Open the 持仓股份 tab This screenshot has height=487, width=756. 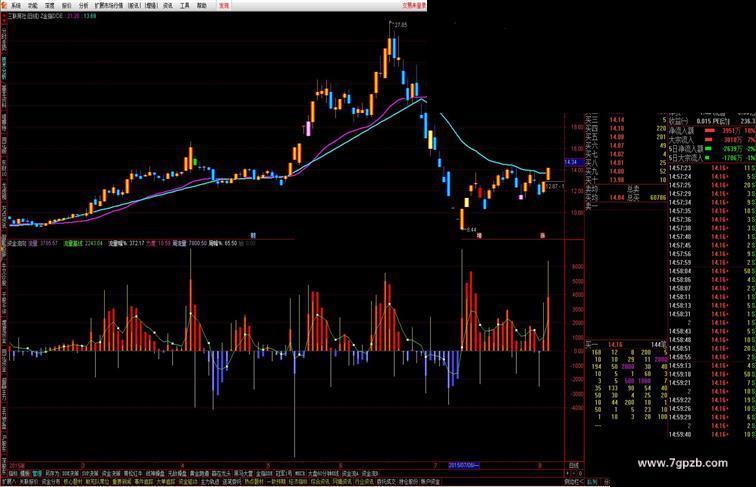408,481
